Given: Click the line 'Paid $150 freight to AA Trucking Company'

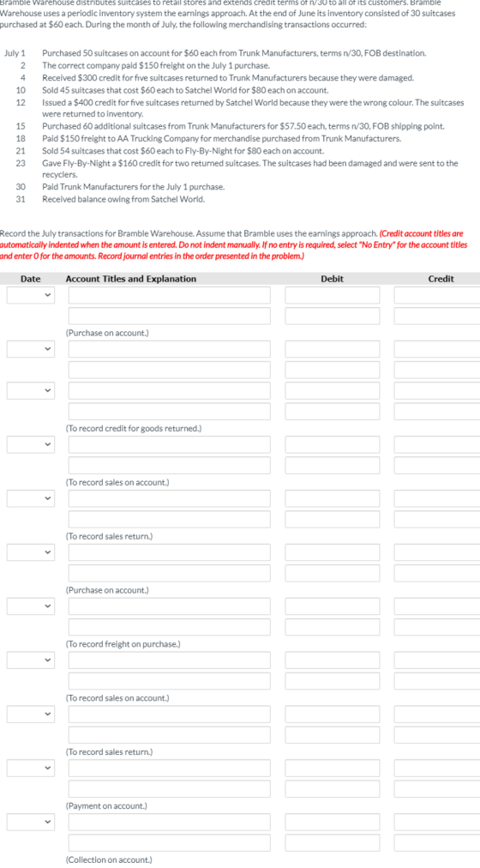Looking at the screenshot, I should pyautogui.click(x=222, y=139).
